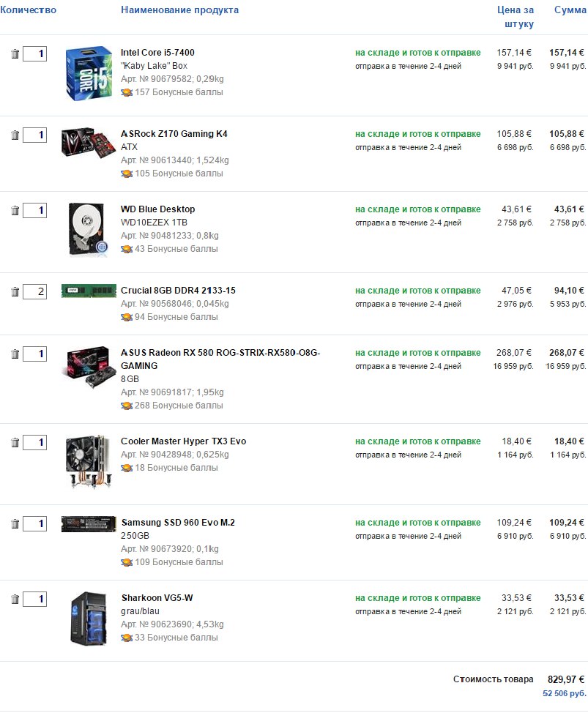Image resolution: width=588 pixels, height=713 pixels.
Task: Click WD Blue hard drive thumbnail
Action: [x=88, y=230]
